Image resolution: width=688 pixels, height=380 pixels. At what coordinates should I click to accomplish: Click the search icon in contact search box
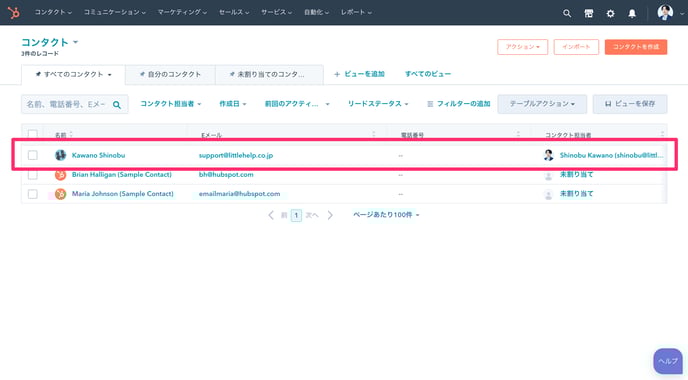pos(117,104)
